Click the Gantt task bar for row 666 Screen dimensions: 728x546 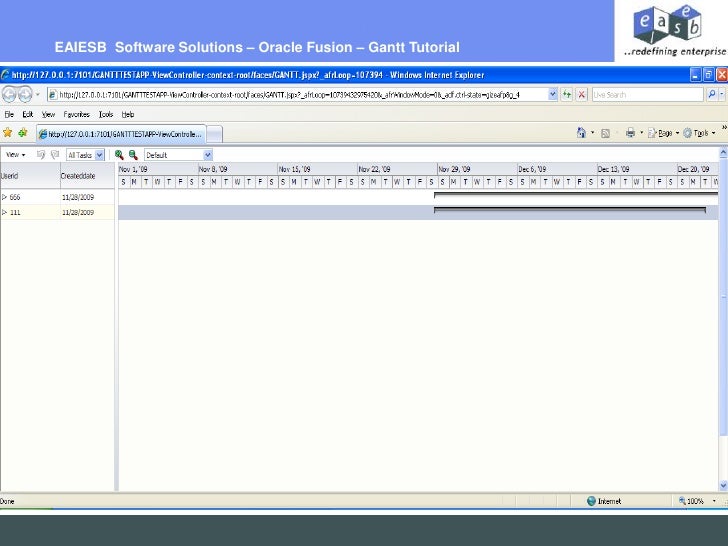point(576,195)
